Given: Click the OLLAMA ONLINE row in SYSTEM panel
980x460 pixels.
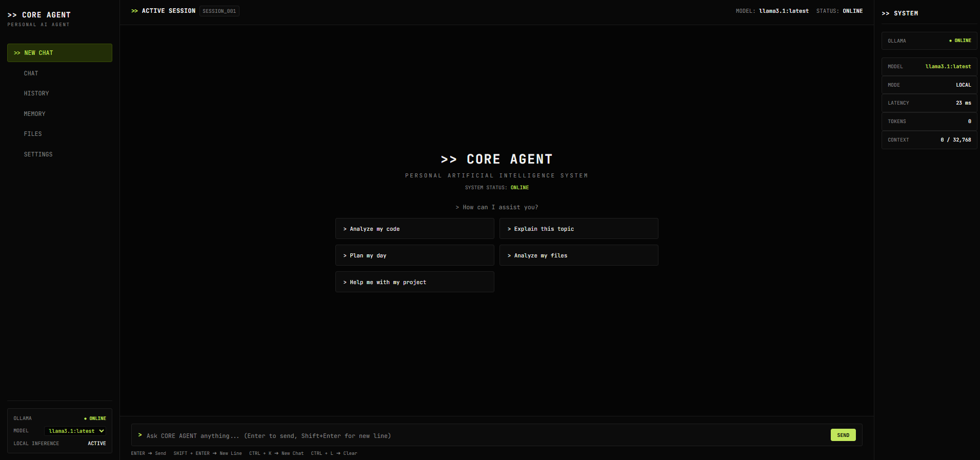Looking at the screenshot, I should [929, 41].
